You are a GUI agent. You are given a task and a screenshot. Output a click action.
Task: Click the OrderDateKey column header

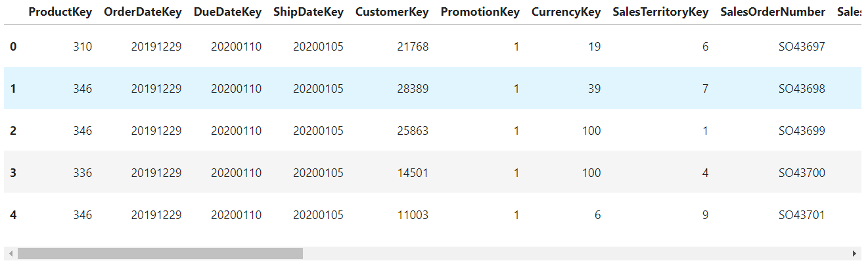143,12
